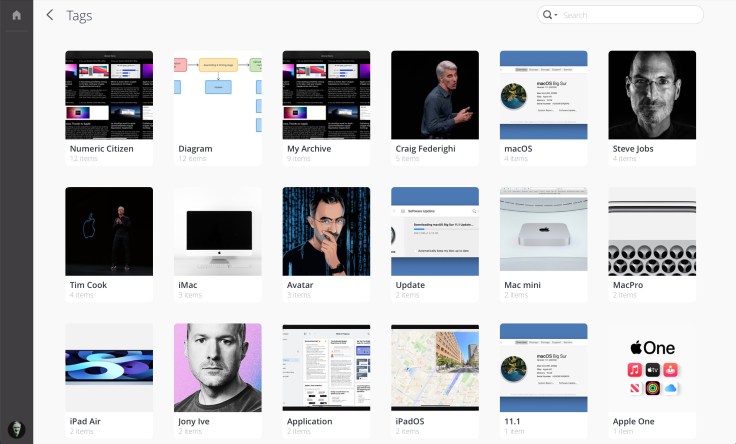Click the "iMac" tag label
Viewport: 736px width, 444px height.
tap(188, 285)
